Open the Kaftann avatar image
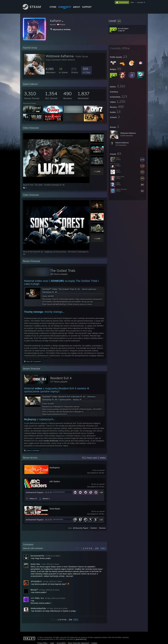The height and width of the screenshot is (644, 168). click(x=34, y=29)
